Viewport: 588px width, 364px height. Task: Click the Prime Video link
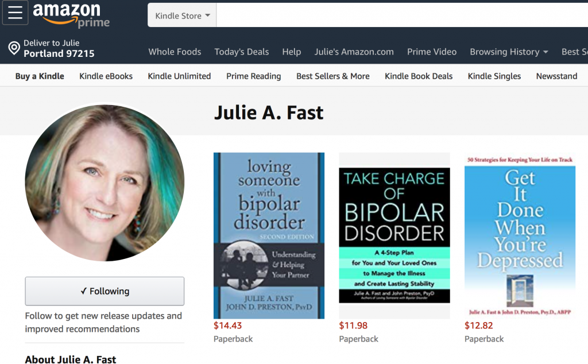coord(432,52)
